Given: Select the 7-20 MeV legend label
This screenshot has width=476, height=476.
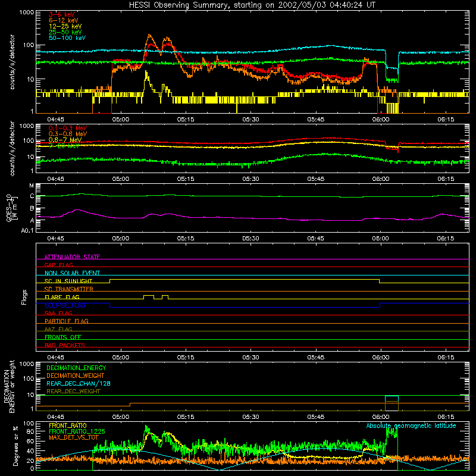Looking at the screenshot, I should [64, 146].
